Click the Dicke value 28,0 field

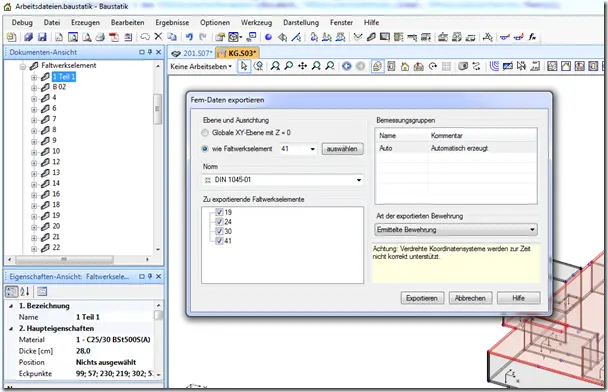[114, 351]
